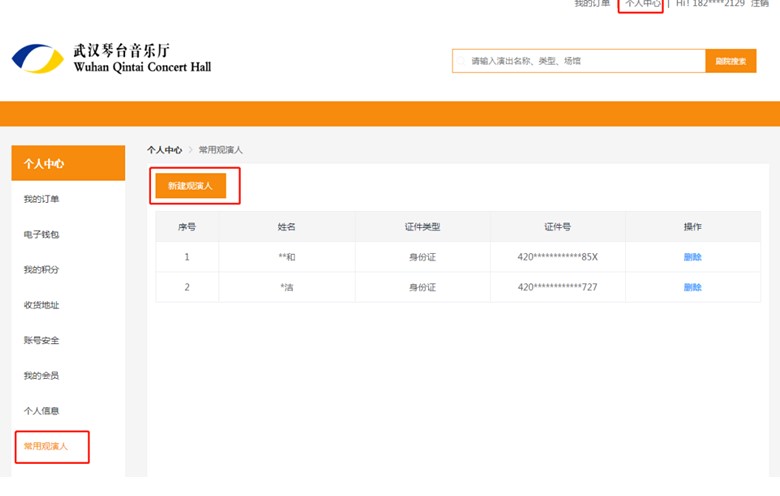780x496 pixels.
Task: Click the search magnifier icon in search box
Action: [462, 61]
